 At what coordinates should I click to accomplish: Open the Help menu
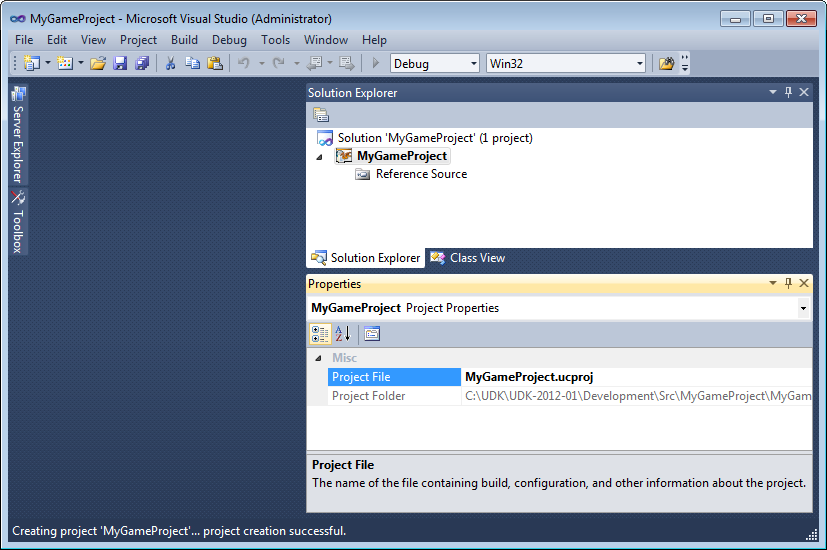coord(374,40)
